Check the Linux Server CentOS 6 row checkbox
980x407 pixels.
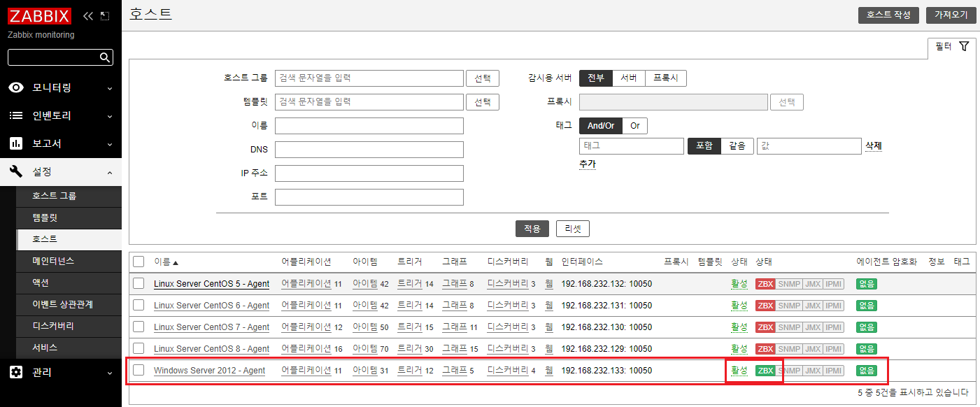139,305
